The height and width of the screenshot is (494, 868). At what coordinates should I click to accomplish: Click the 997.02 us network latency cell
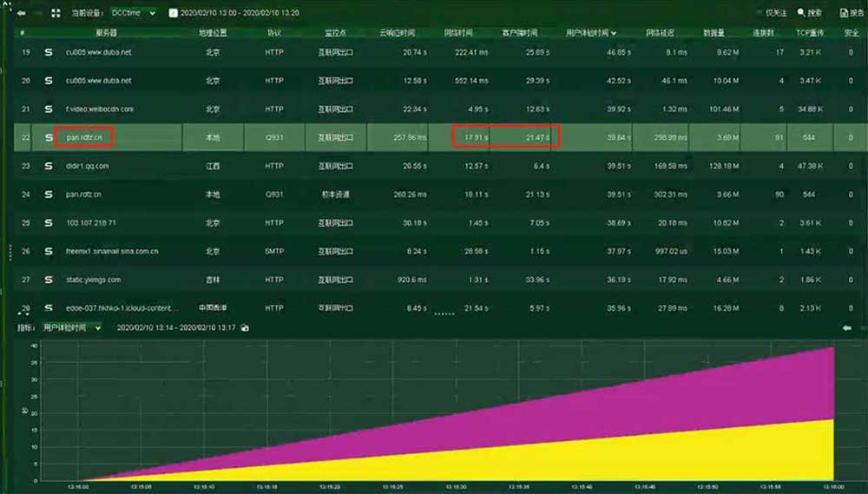point(671,252)
